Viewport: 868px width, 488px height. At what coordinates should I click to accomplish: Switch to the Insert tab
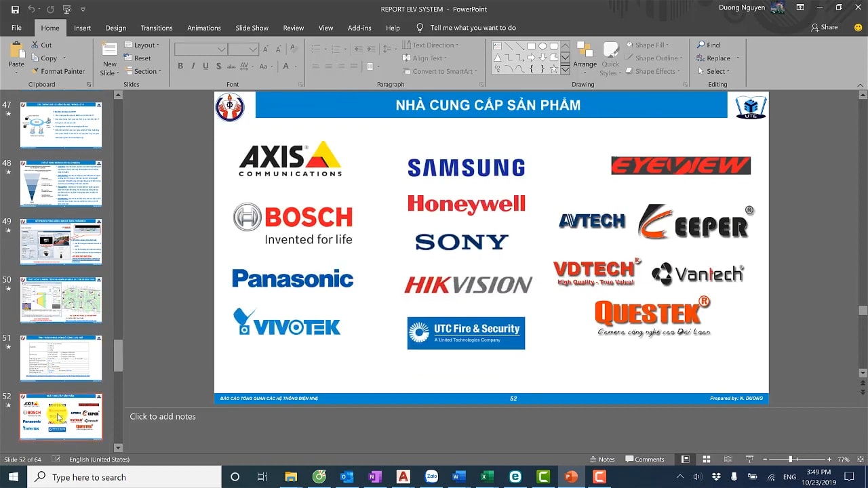(83, 28)
